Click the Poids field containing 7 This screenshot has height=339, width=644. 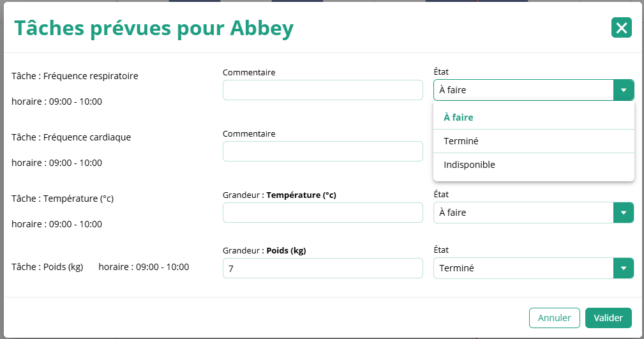click(x=322, y=268)
